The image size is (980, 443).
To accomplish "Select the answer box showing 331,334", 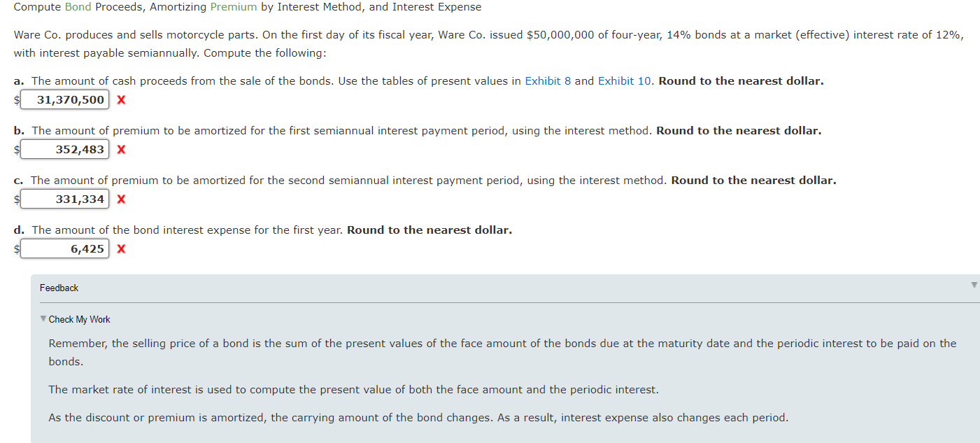I will pyautogui.click(x=64, y=199).
